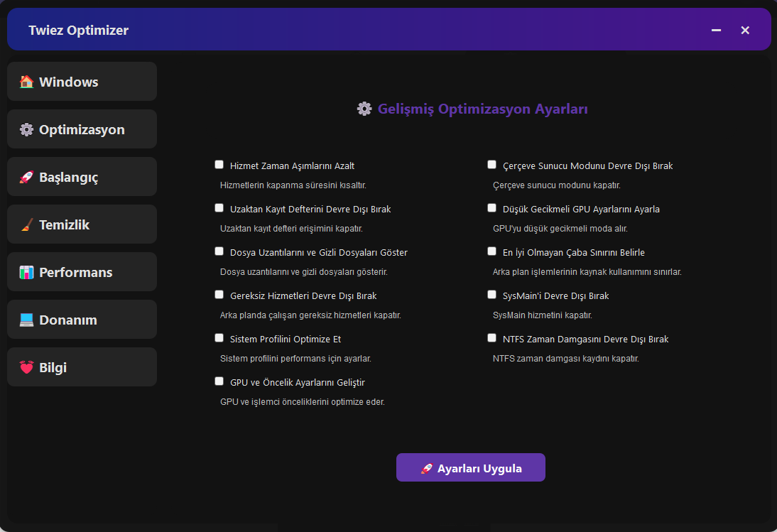The image size is (777, 532).
Task: Click the gear icon in Gelişmiş Optimizasyon heading
Action: click(x=364, y=109)
